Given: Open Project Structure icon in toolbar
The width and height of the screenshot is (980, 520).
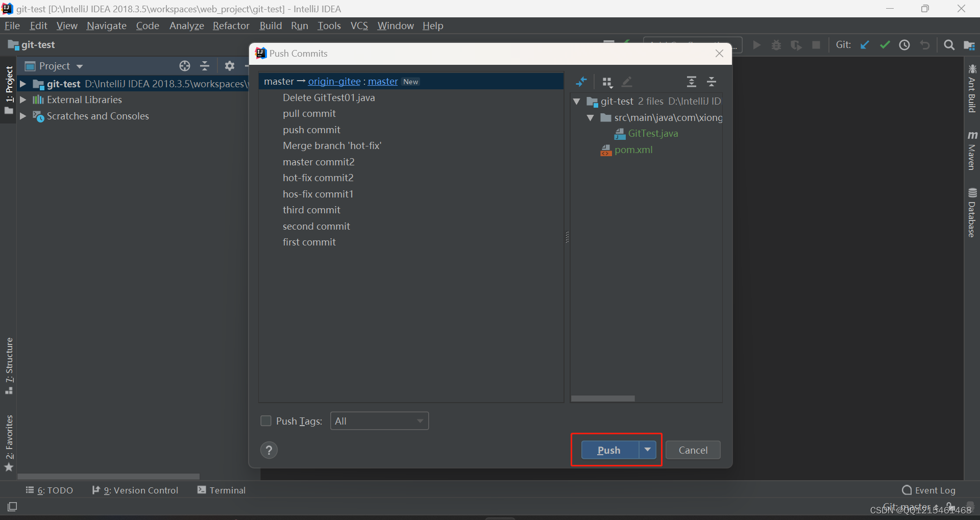Looking at the screenshot, I should (x=969, y=45).
